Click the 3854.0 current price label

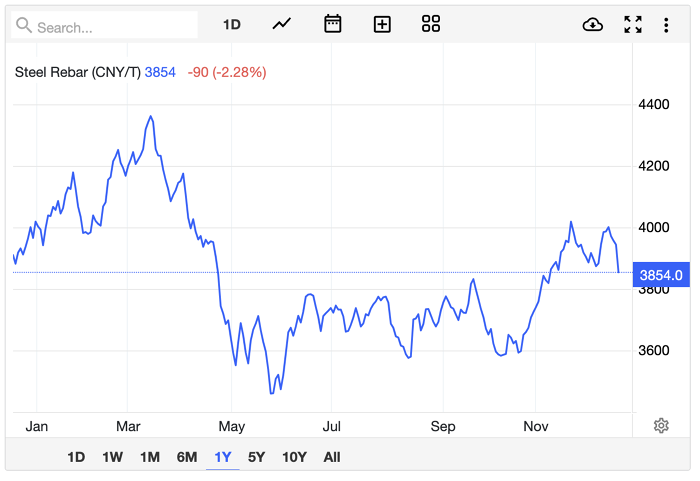tap(661, 275)
